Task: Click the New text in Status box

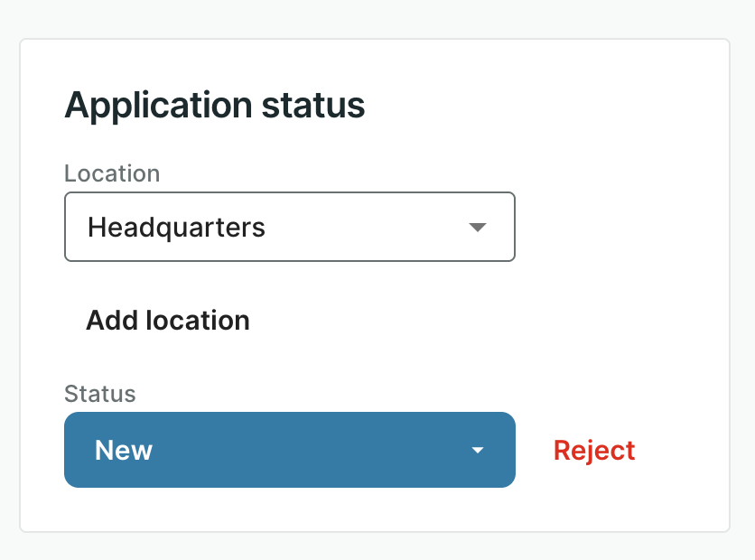Action: tap(124, 450)
